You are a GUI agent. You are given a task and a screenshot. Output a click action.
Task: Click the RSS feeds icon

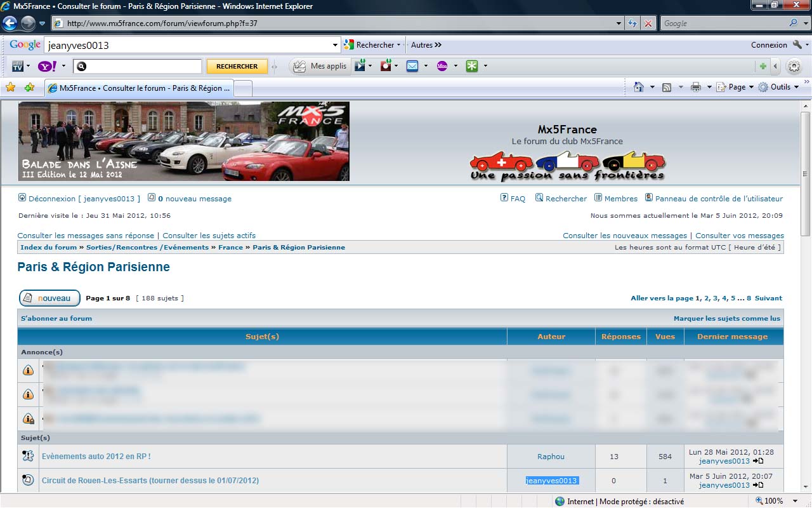click(x=667, y=87)
